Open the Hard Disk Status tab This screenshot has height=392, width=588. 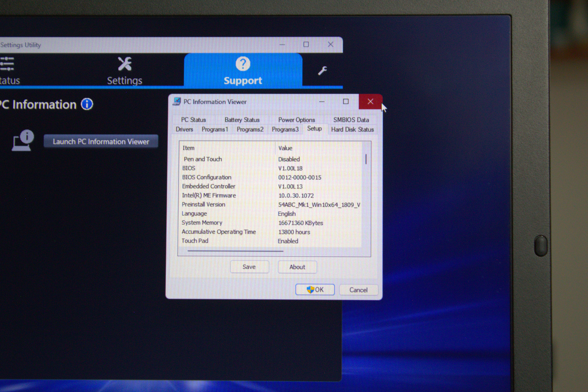[352, 129]
